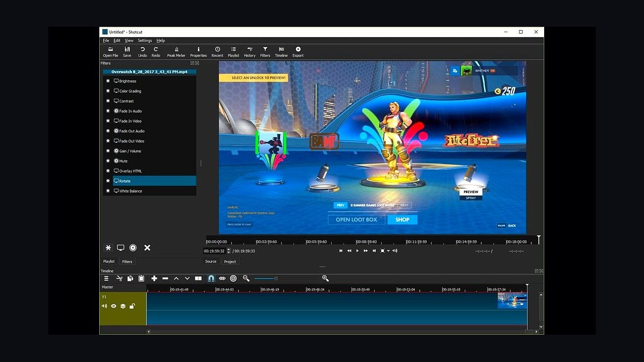Image resolution: width=644 pixels, height=362 pixels.
Task: Click the player volume speaker icon
Action: click(395, 250)
